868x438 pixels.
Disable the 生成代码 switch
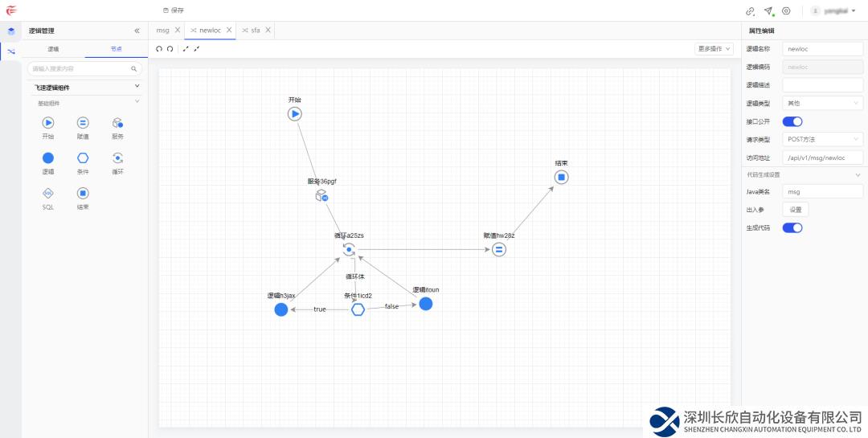point(792,227)
